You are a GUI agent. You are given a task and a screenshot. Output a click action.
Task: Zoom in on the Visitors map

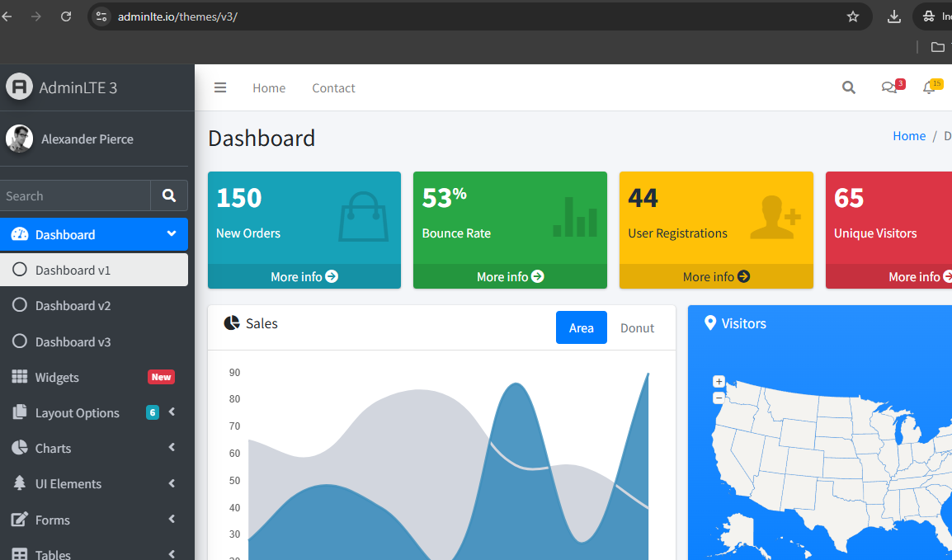click(x=719, y=382)
